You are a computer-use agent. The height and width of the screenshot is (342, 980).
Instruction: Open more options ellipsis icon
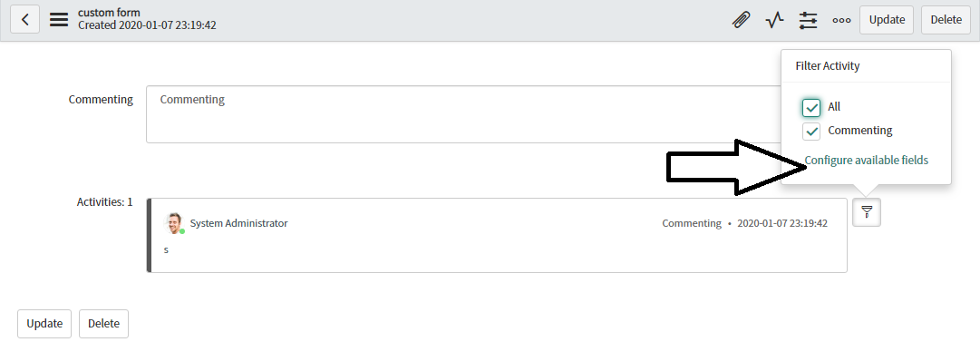pos(841,20)
